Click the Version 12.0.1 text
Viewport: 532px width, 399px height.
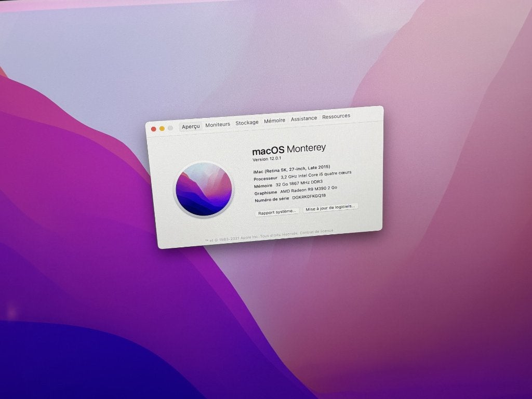[x=267, y=159]
